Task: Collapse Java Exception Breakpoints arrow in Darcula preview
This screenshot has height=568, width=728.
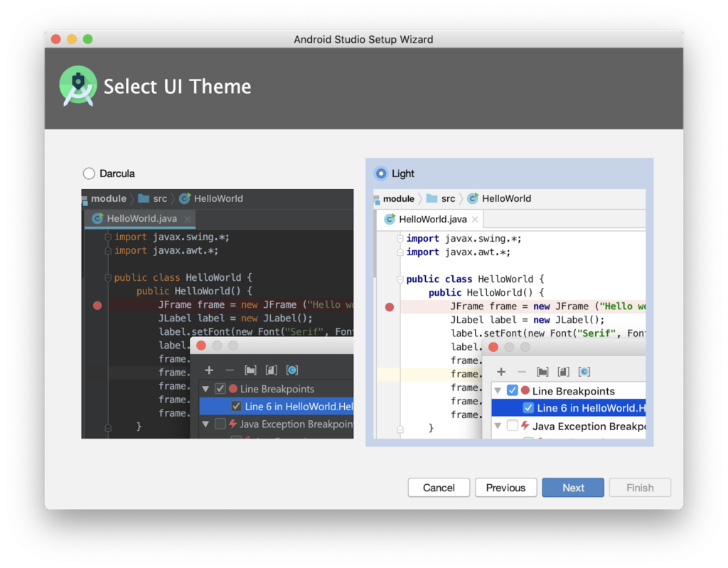Action: click(205, 424)
